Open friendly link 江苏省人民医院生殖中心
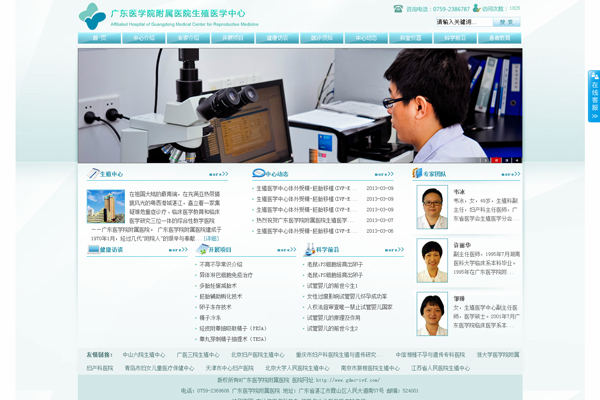Viewport: 600px width, 400px height. 440,368
